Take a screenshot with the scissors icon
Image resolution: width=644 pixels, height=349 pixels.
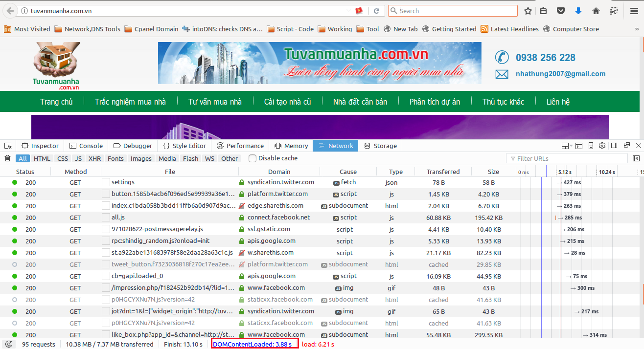[614, 11]
